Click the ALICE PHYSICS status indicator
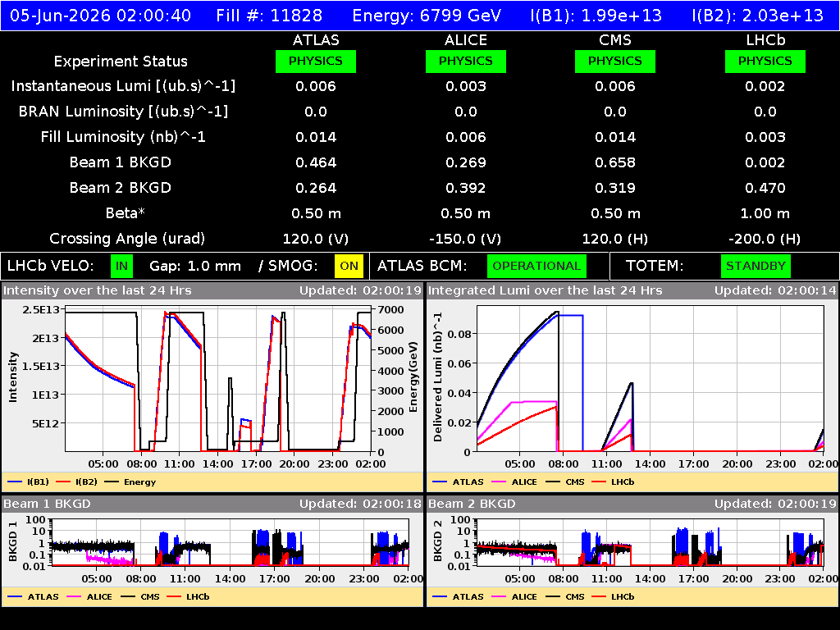 [x=466, y=61]
